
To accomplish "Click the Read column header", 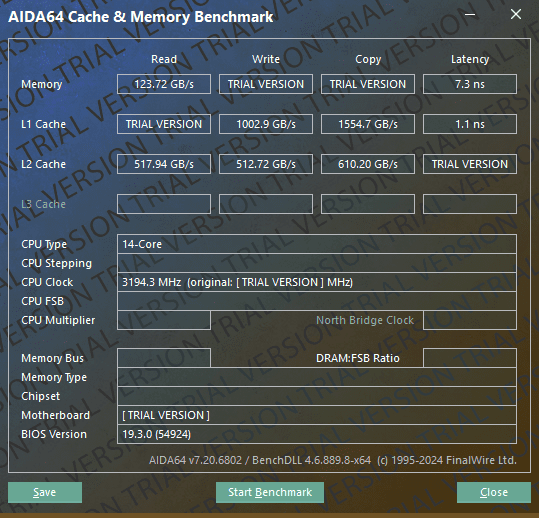I will [164, 59].
